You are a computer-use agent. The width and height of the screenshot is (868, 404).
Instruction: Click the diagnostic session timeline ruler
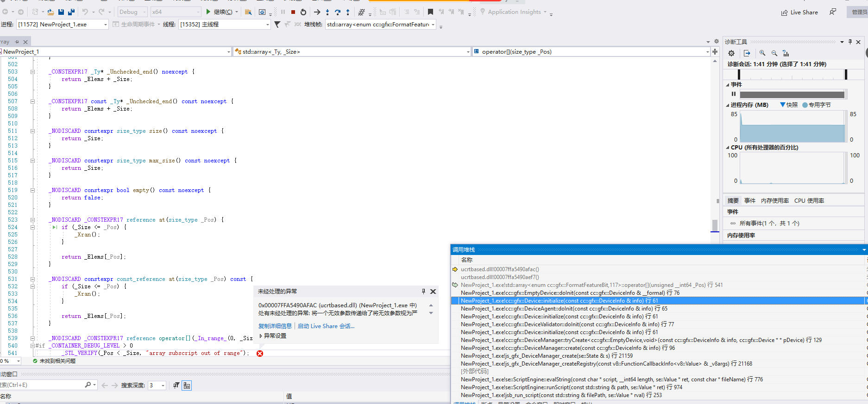[792, 74]
